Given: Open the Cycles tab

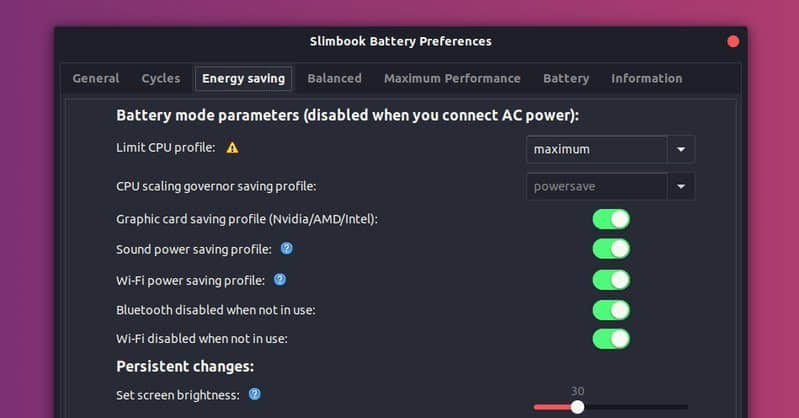Looking at the screenshot, I should pyautogui.click(x=161, y=78).
